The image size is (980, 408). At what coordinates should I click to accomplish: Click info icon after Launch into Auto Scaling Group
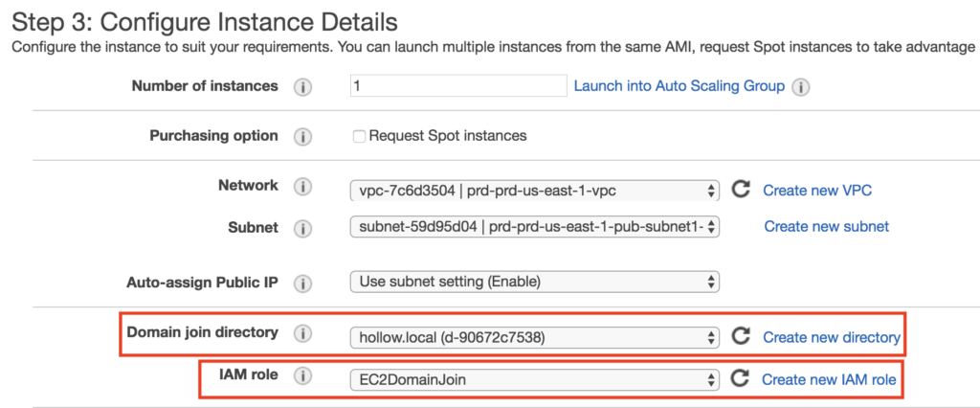pyautogui.click(x=801, y=87)
